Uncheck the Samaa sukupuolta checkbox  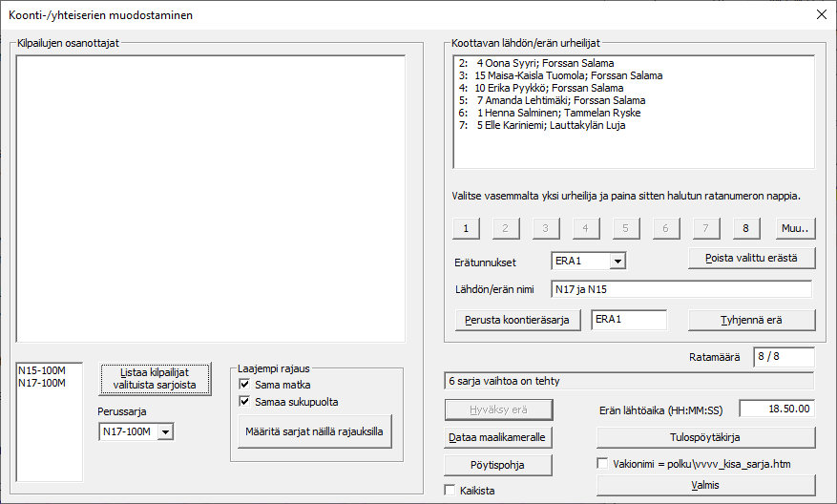coord(246,402)
